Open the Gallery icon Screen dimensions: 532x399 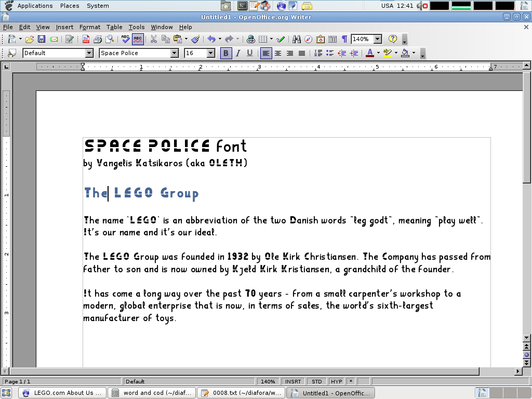pyautogui.click(x=320, y=39)
